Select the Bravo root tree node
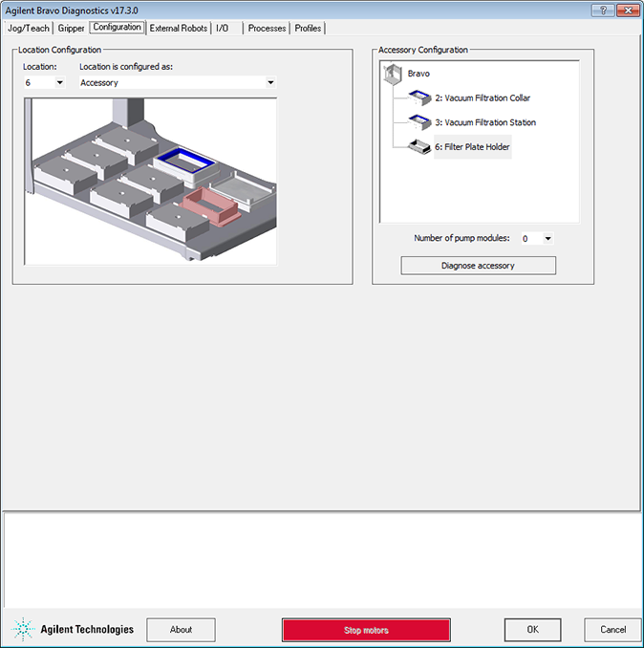The width and height of the screenshot is (644, 648). pos(419,74)
